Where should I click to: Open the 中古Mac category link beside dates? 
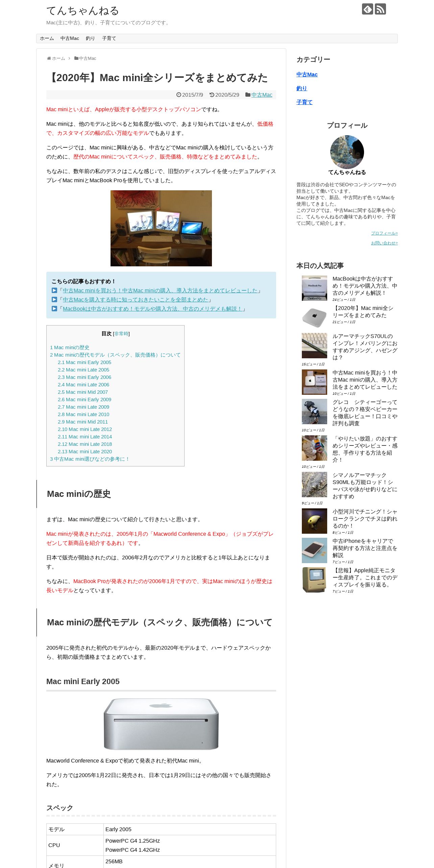(x=262, y=95)
